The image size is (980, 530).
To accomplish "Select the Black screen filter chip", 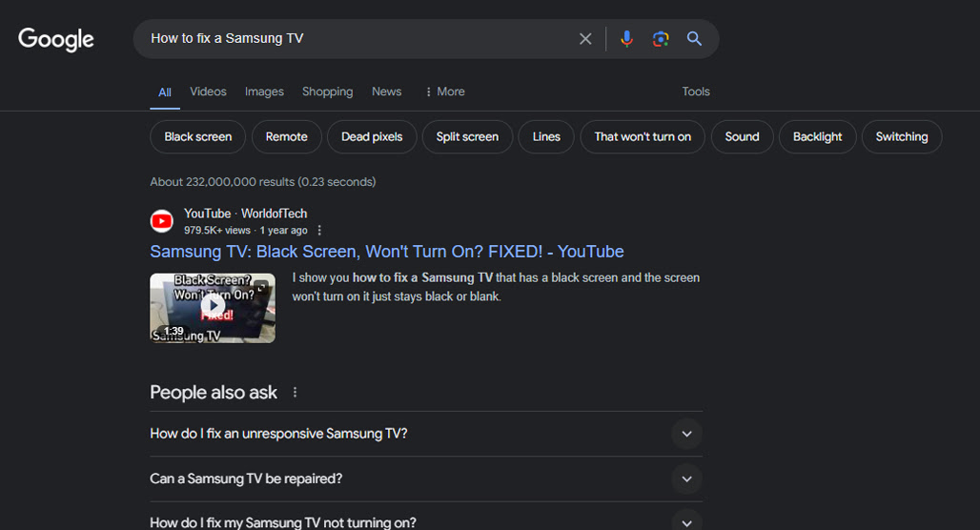I will [x=198, y=137].
